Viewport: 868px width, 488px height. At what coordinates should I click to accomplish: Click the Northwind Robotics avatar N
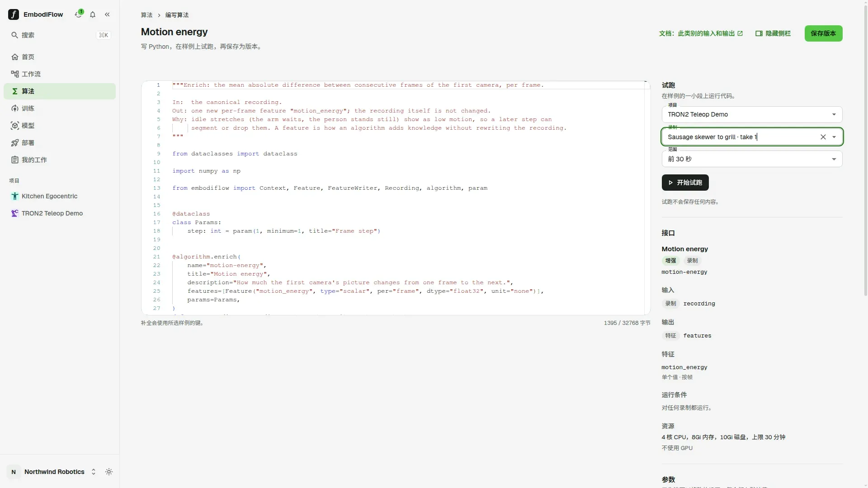(14, 472)
